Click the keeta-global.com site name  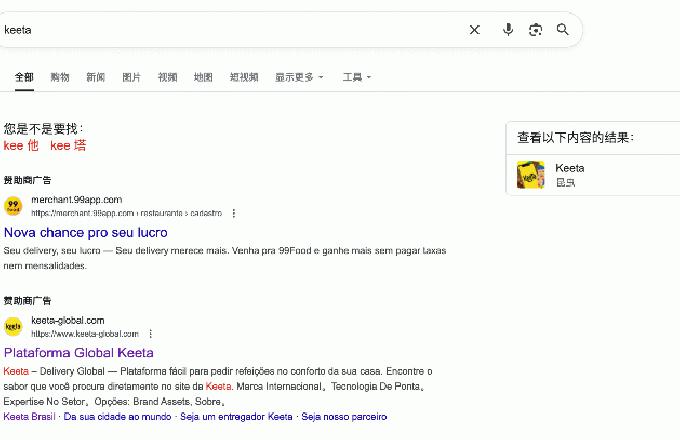pyautogui.click(x=68, y=320)
